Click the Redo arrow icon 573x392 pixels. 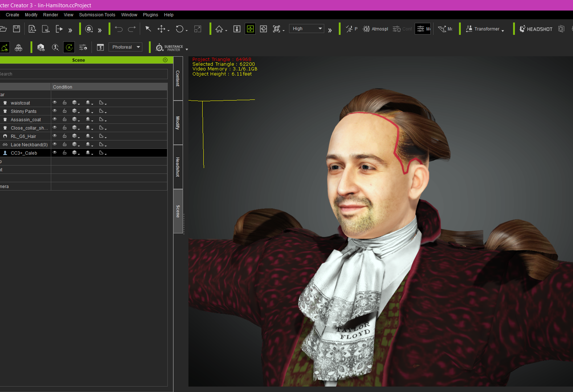[x=132, y=29]
